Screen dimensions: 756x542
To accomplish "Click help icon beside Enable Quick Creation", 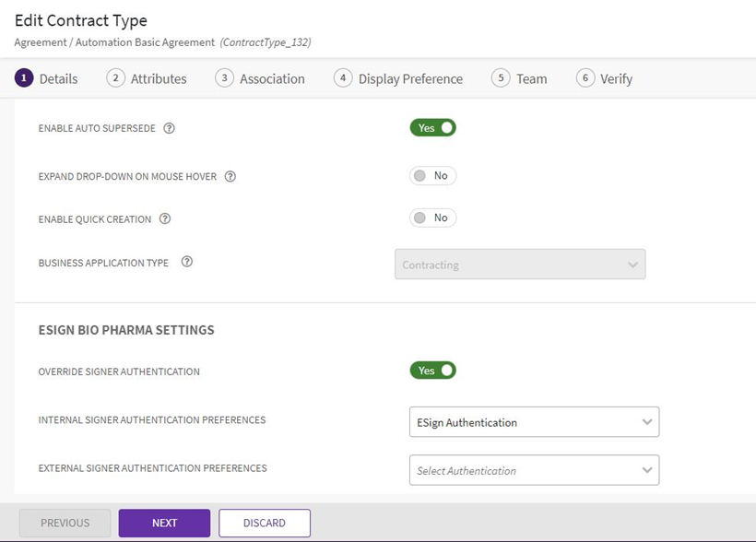I will 165,218.
